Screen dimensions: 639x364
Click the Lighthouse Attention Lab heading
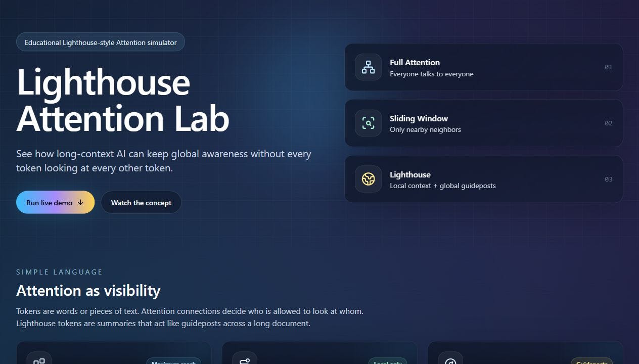coord(123,100)
